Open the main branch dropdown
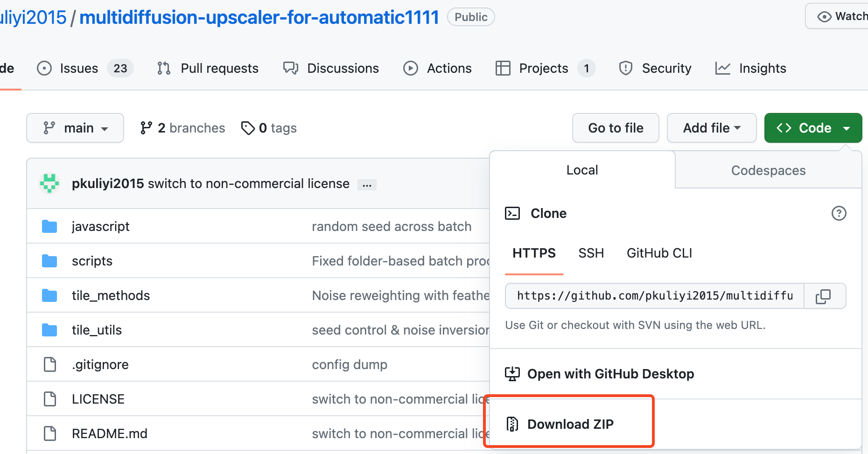This screenshot has height=454, width=868. click(75, 128)
